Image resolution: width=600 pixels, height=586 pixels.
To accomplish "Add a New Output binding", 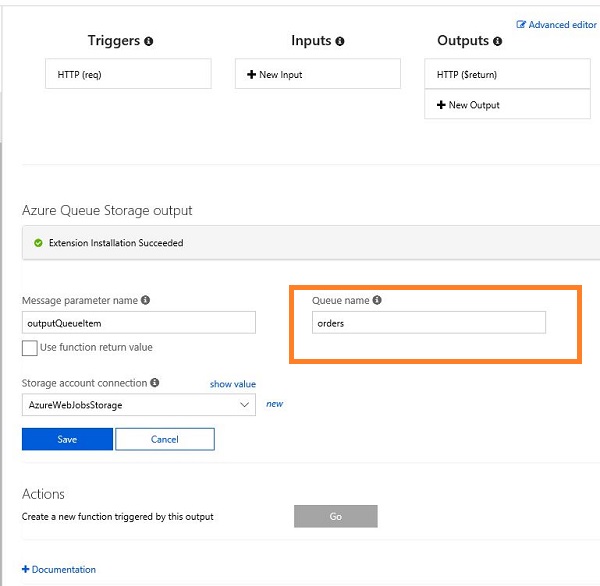I will click(507, 104).
